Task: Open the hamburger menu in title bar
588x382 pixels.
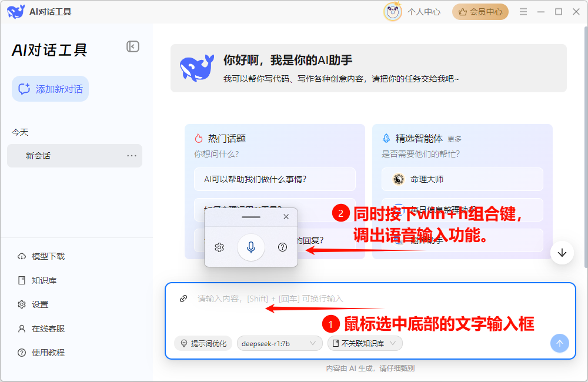Action: point(521,12)
